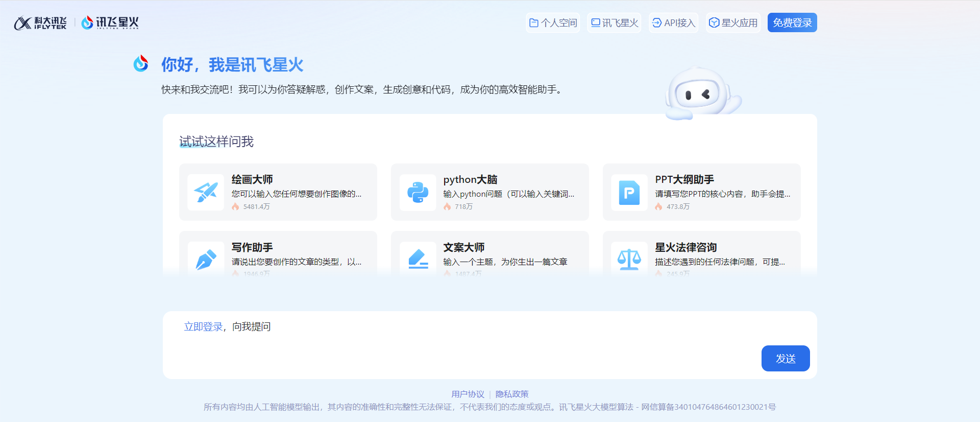
Task: Click the footer disclaimer text
Action: [x=489, y=407]
